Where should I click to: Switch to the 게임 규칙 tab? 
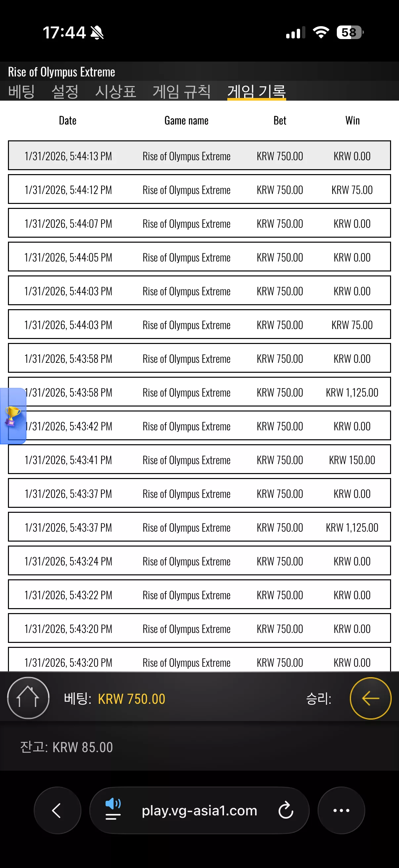coord(182,91)
